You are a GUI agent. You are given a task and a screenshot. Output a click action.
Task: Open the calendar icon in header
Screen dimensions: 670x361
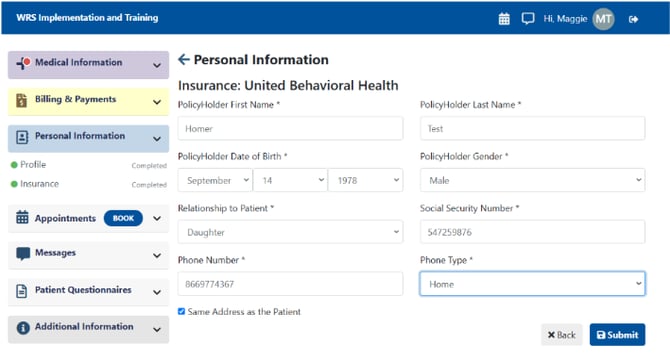point(504,19)
